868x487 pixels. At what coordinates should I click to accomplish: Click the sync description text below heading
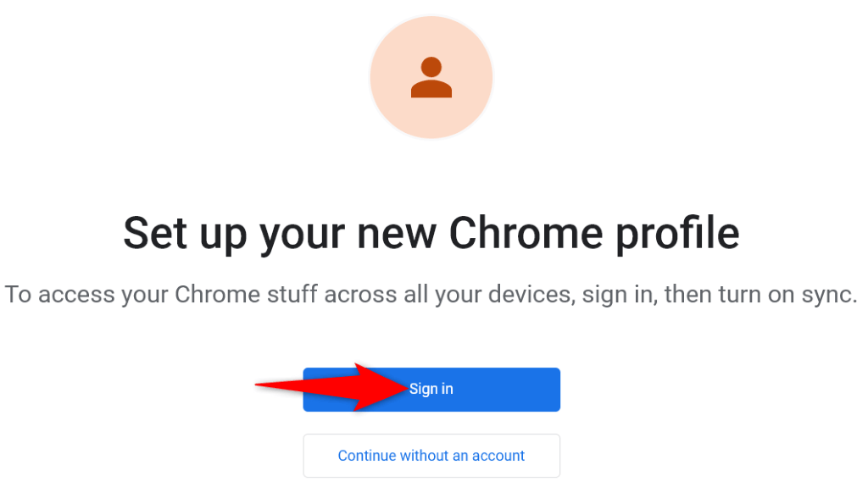click(x=431, y=295)
